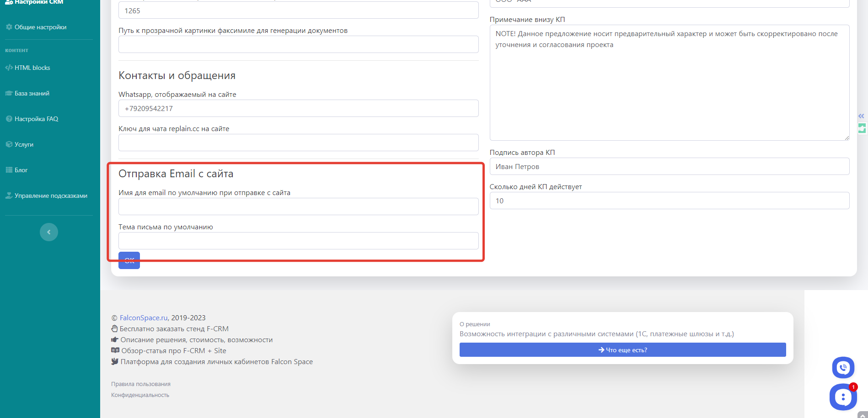868x418 pixels.
Task: Open the FalconSpace.ru footer link
Action: click(x=144, y=318)
